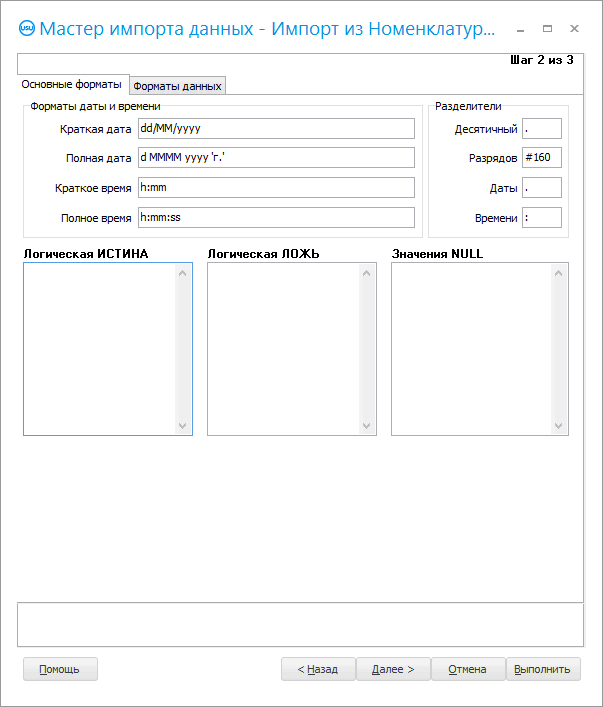Change the Разрядов separator field

point(542,157)
